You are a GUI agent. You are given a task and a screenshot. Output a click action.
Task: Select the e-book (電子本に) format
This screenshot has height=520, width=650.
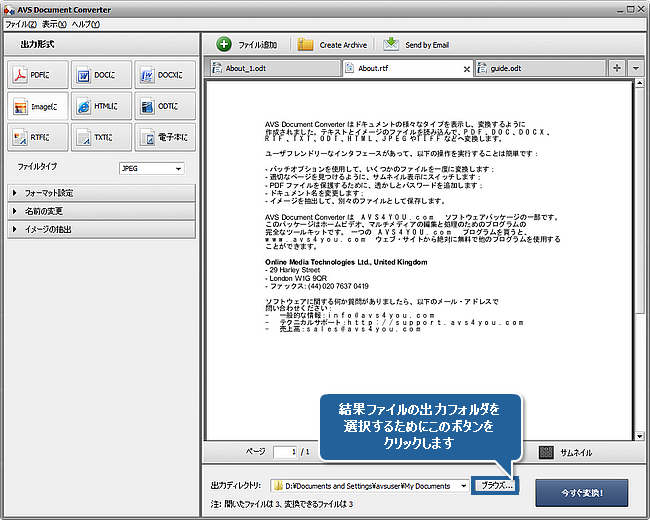[165, 137]
